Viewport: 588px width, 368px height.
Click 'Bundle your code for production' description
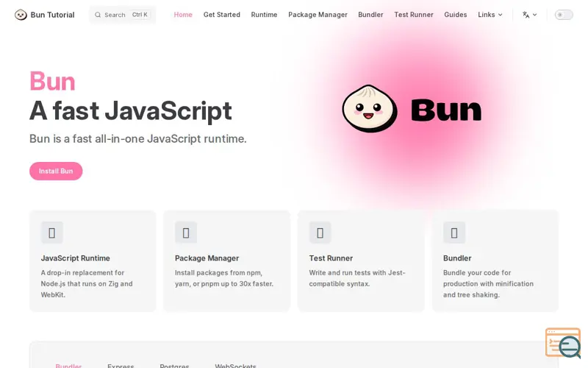(488, 283)
